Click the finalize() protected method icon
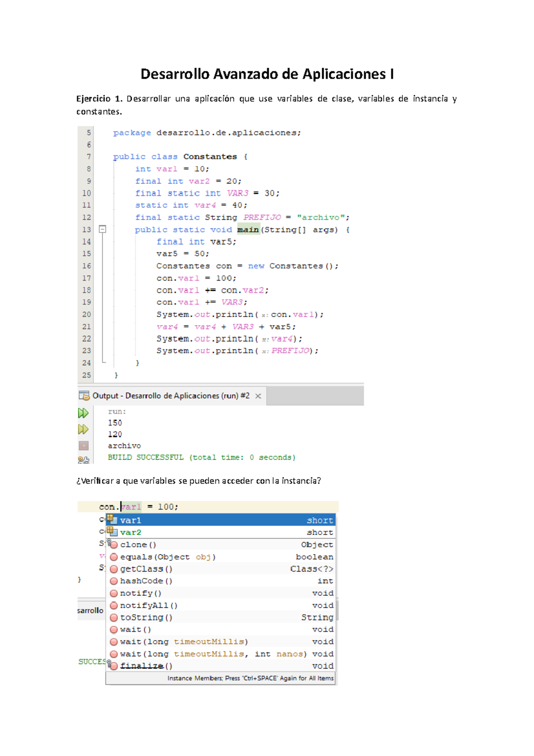Viewport: 534px width, 756px height. click(113, 665)
